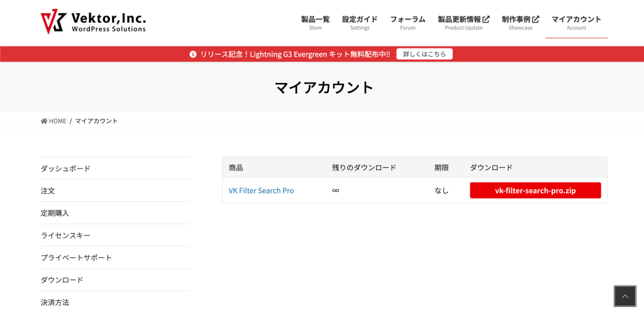The width and height of the screenshot is (644, 312).
Task: Click HOME in the breadcrumb
Action: (x=57, y=121)
